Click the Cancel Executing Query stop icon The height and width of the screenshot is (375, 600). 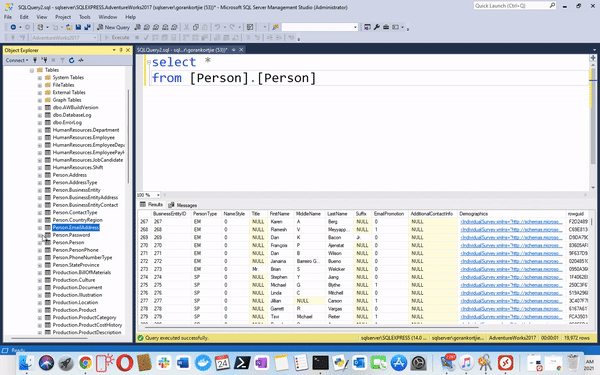137,38
